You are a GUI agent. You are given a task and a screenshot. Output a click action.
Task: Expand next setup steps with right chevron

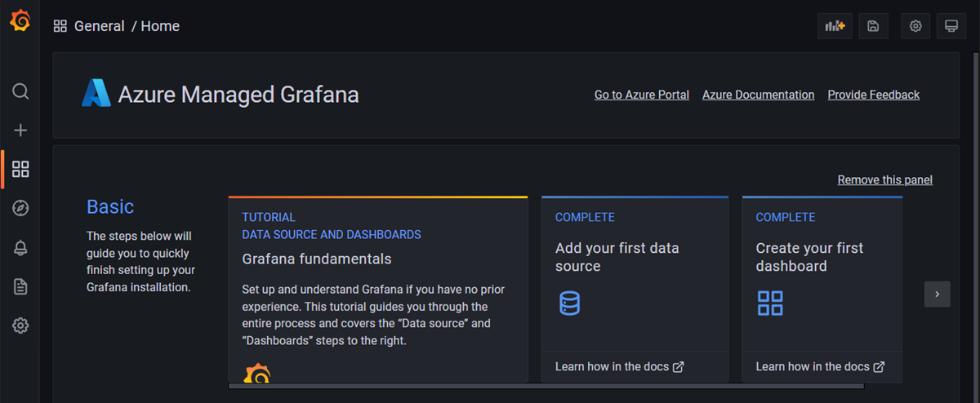click(937, 294)
